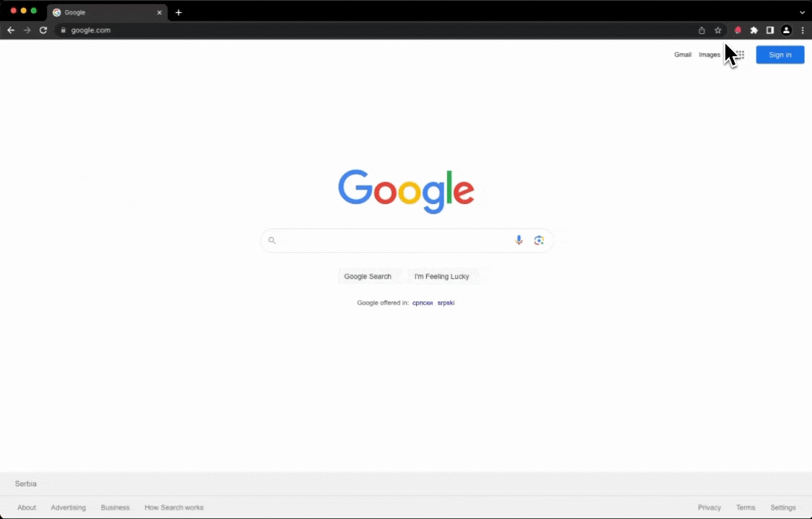Image resolution: width=812 pixels, height=519 pixels.
Task: Click the Google Search button
Action: pyautogui.click(x=368, y=276)
